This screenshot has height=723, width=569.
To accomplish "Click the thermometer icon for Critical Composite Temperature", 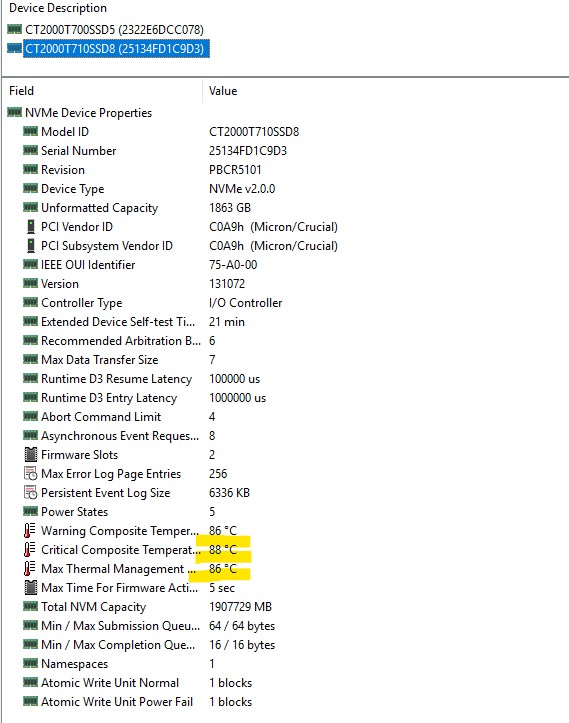I will point(30,550).
